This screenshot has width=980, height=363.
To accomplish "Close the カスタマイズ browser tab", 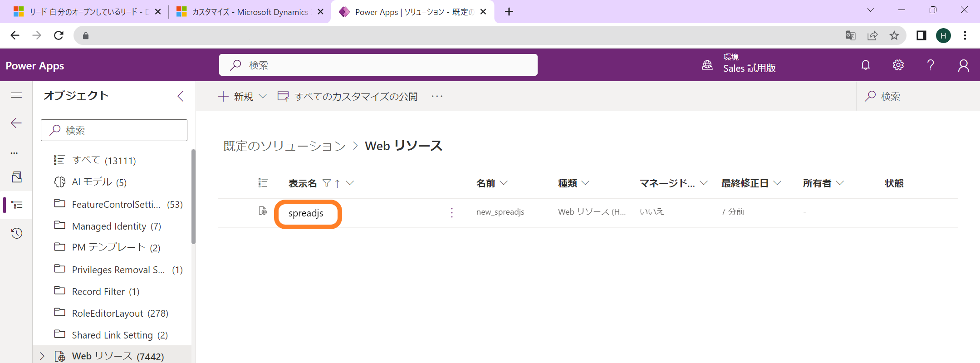I will click(320, 12).
